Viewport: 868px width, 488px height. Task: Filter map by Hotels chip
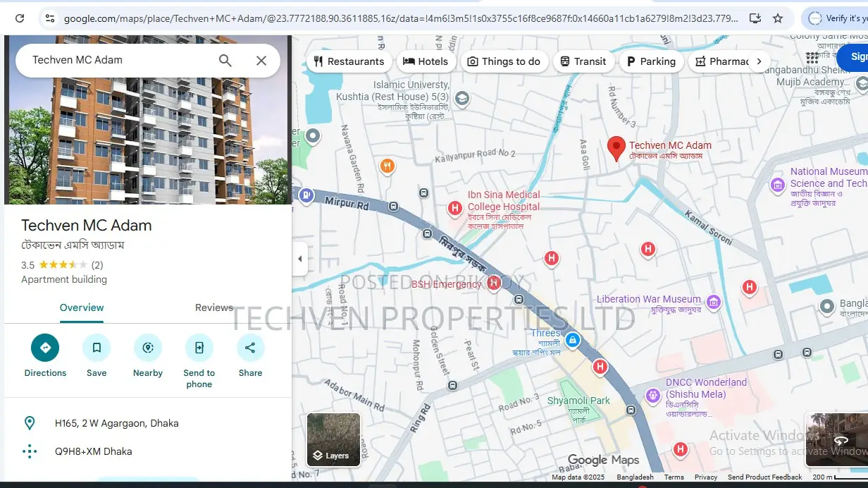[426, 61]
